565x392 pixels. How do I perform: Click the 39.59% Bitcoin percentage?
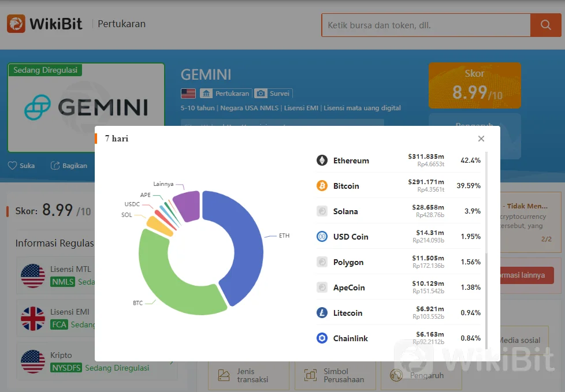click(x=469, y=186)
